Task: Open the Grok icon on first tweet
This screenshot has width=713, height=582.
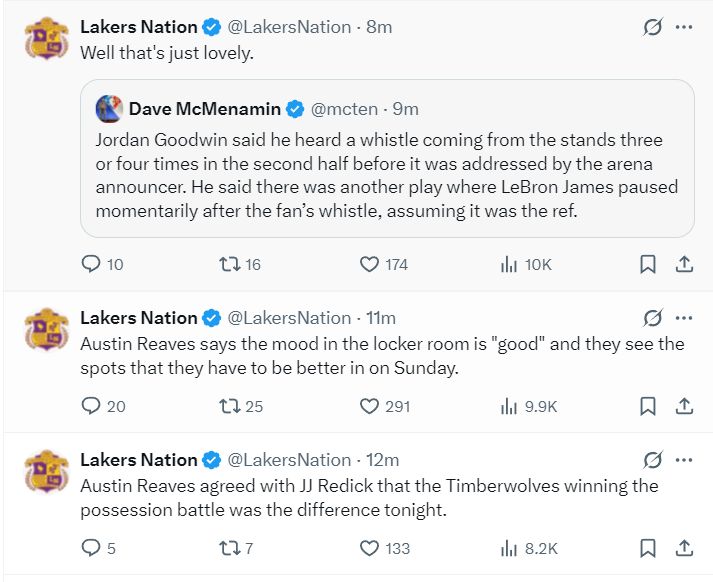Action: (x=653, y=27)
